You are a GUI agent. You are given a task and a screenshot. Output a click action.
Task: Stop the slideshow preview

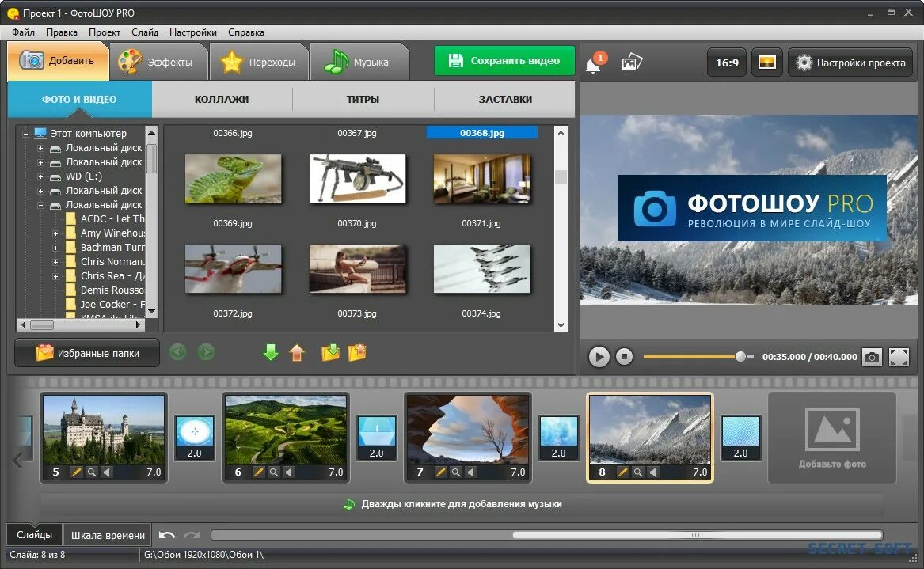pyautogui.click(x=624, y=357)
